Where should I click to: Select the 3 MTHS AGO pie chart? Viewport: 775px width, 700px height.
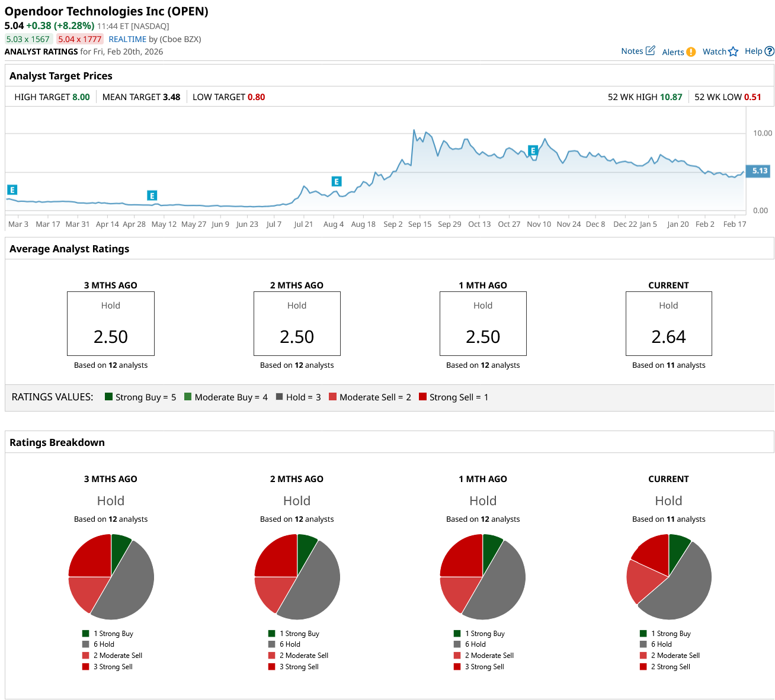[x=111, y=577]
